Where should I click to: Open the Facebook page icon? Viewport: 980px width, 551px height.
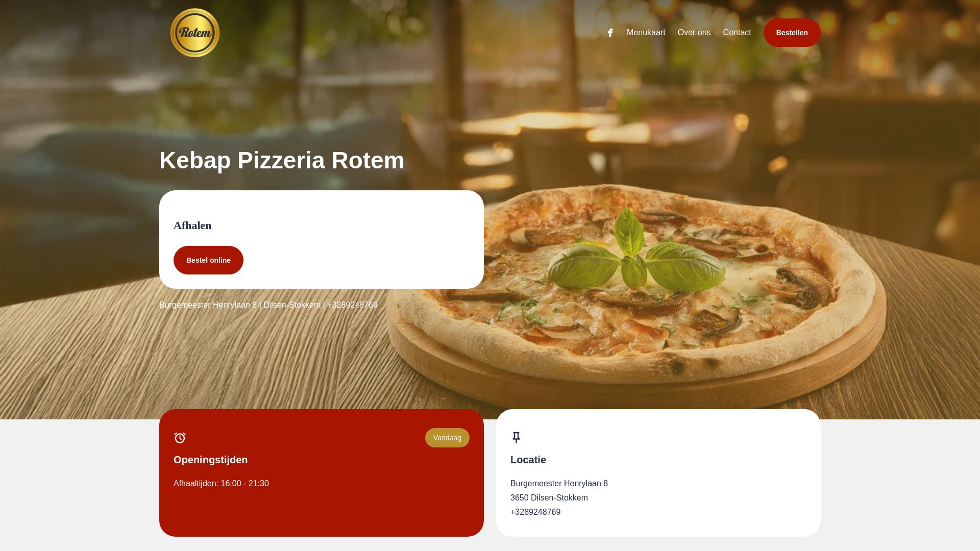point(610,33)
